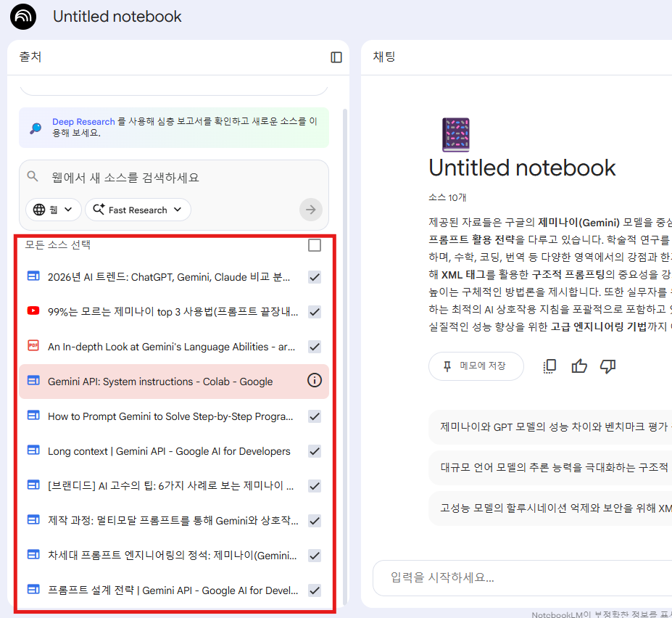Click the thumbs down icon
The height and width of the screenshot is (618, 672).
pos(607,366)
